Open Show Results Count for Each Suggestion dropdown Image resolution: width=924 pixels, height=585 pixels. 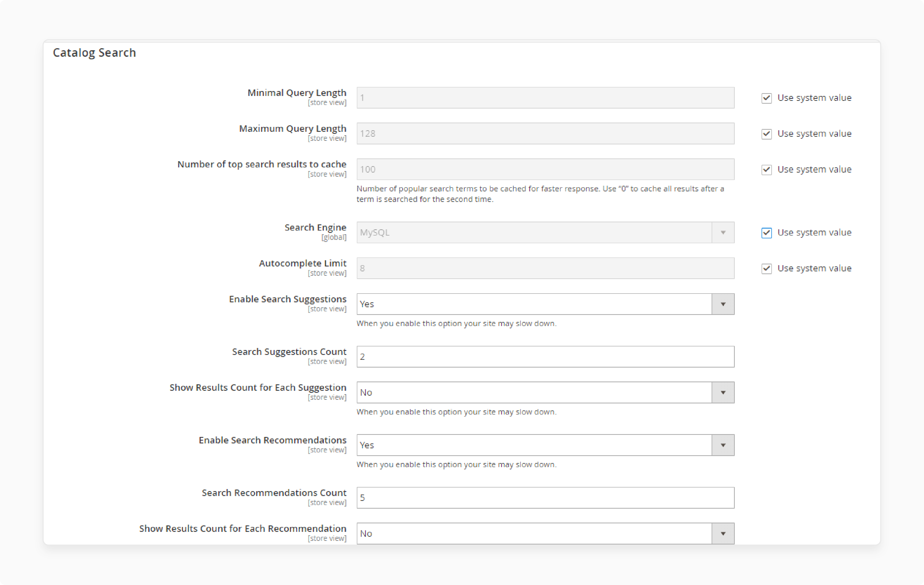[545, 392]
